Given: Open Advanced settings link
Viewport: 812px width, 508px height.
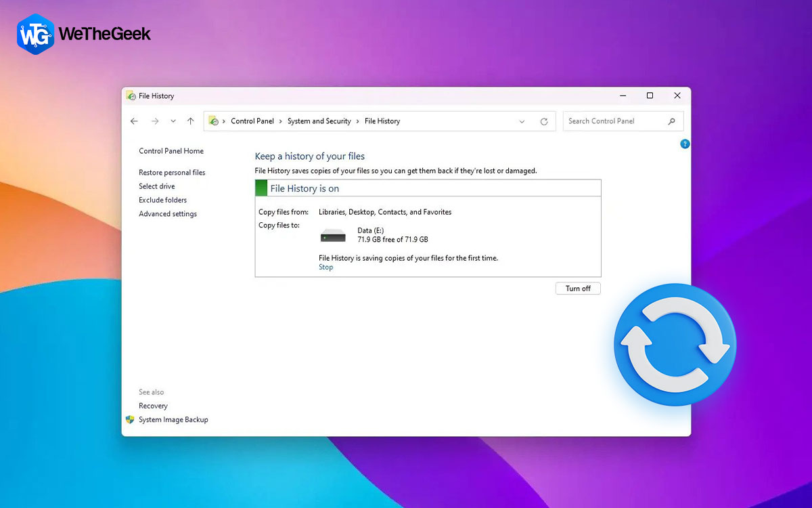Looking at the screenshot, I should [168, 214].
